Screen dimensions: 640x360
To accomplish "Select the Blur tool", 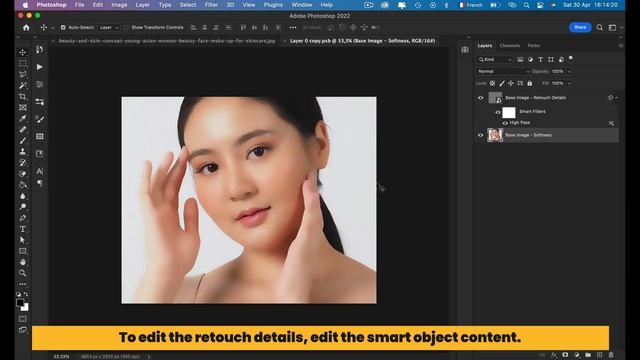I will pos(23,196).
